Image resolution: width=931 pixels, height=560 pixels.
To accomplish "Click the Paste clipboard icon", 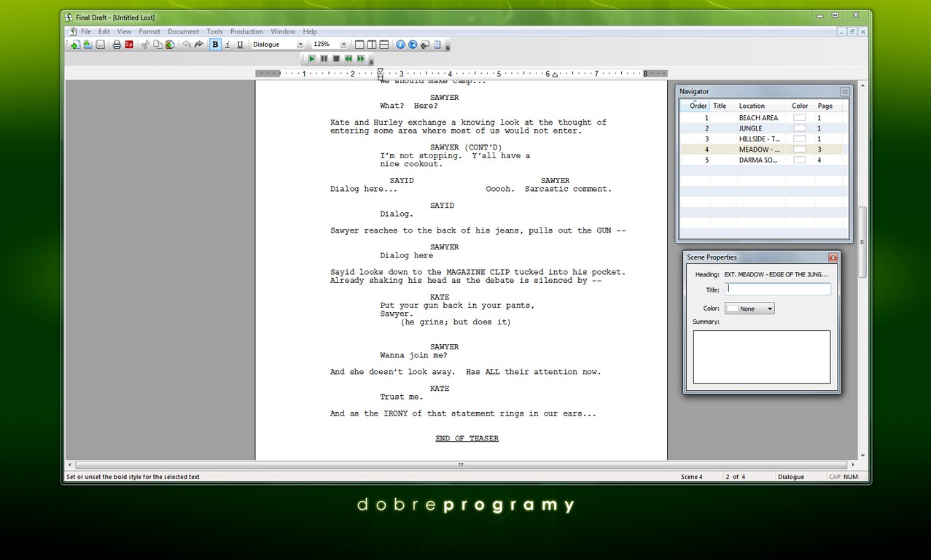I will (170, 44).
